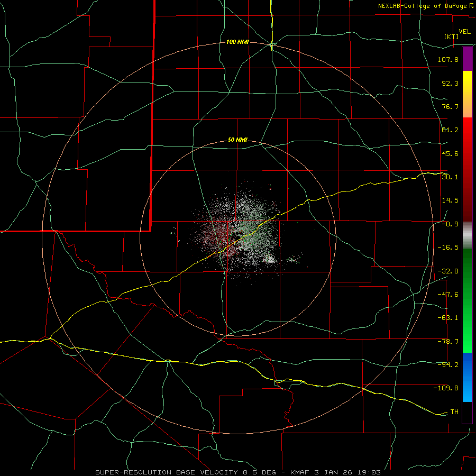Click the 76.7 velocity scale value
Viewport: 476px width, 476px height.
click(x=450, y=106)
